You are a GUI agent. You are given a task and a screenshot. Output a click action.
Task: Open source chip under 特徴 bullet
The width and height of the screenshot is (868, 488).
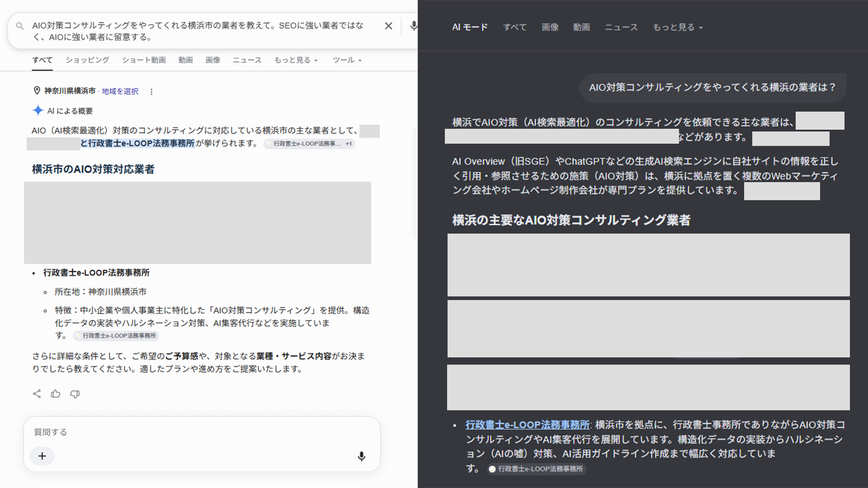point(116,336)
